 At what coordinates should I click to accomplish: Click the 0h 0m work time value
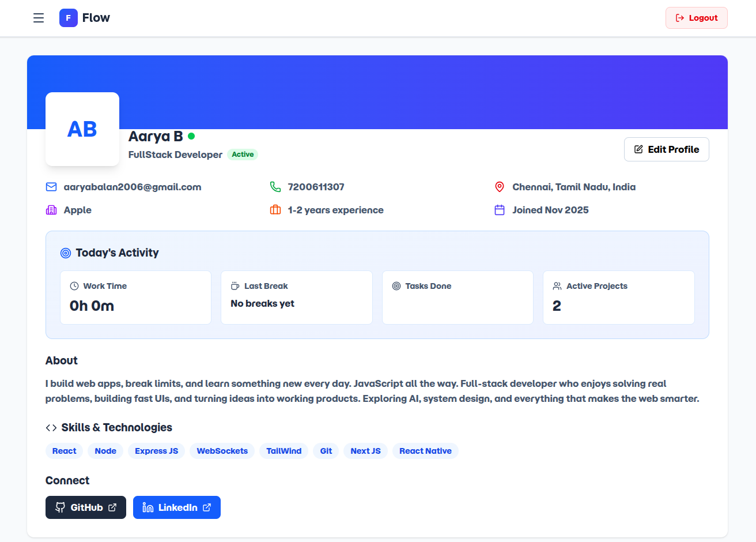point(92,306)
